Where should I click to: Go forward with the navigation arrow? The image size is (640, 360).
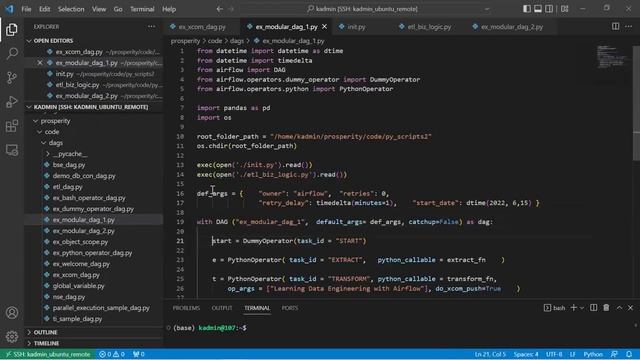click(231, 9)
